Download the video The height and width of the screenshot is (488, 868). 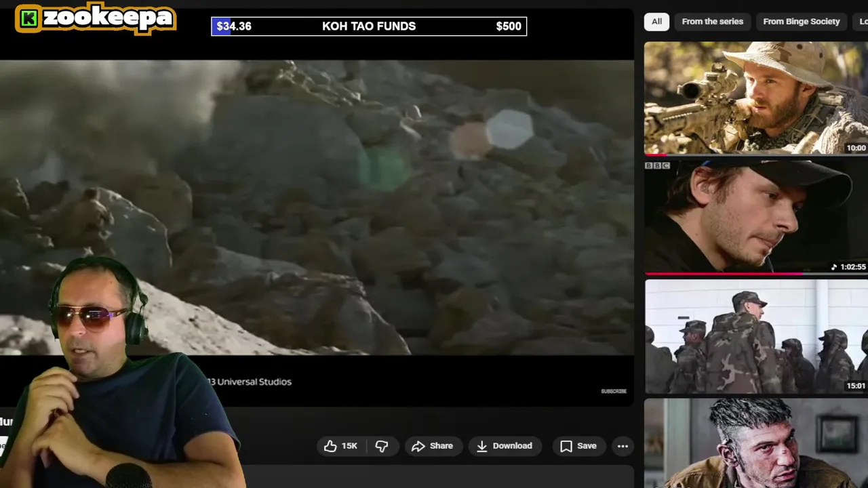(x=505, y=446)
